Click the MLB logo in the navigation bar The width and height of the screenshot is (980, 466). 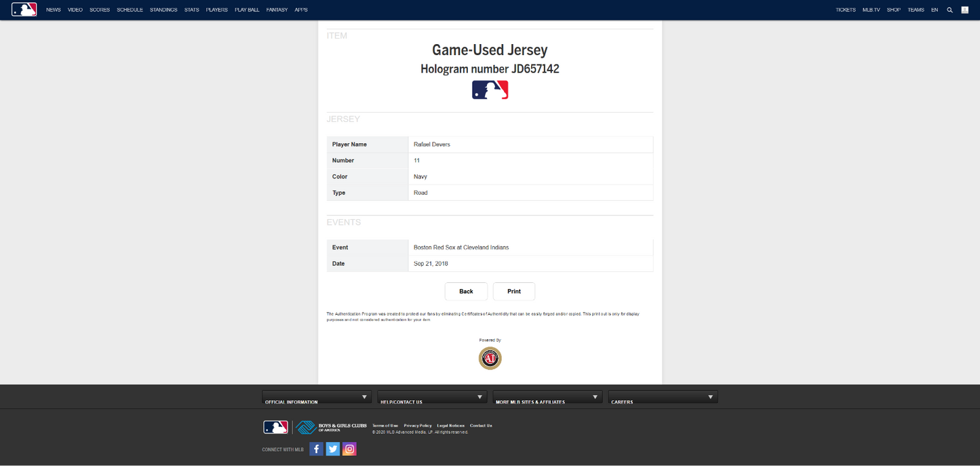coord(24,9)
